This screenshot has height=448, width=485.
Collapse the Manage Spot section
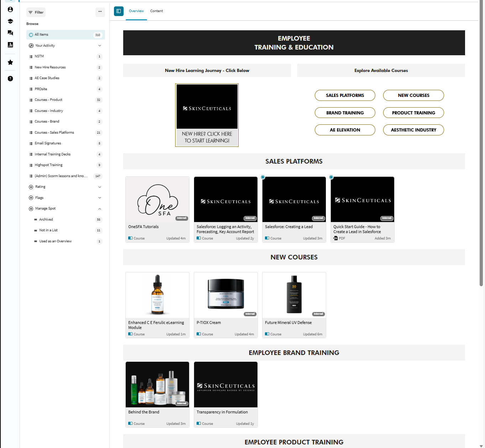pos(66,208)
